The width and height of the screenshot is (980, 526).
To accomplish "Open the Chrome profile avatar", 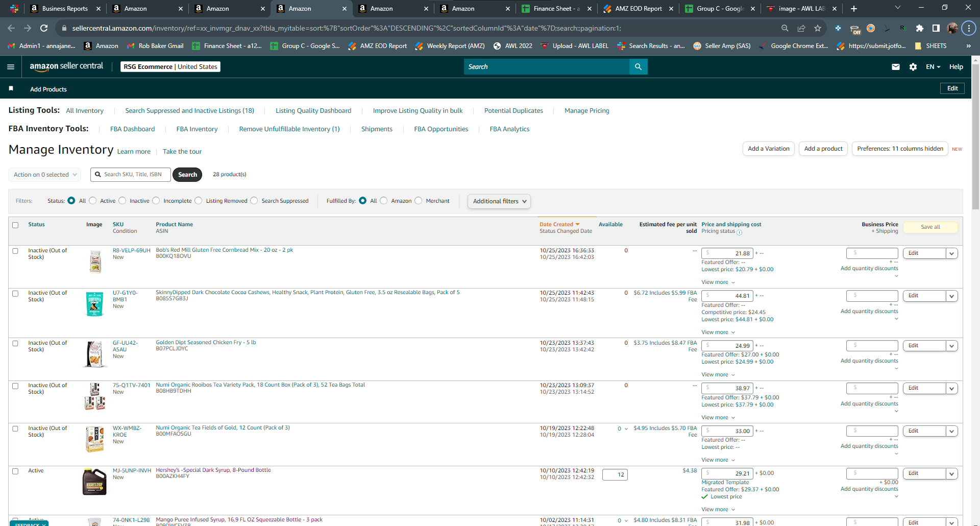I will 952,28.
